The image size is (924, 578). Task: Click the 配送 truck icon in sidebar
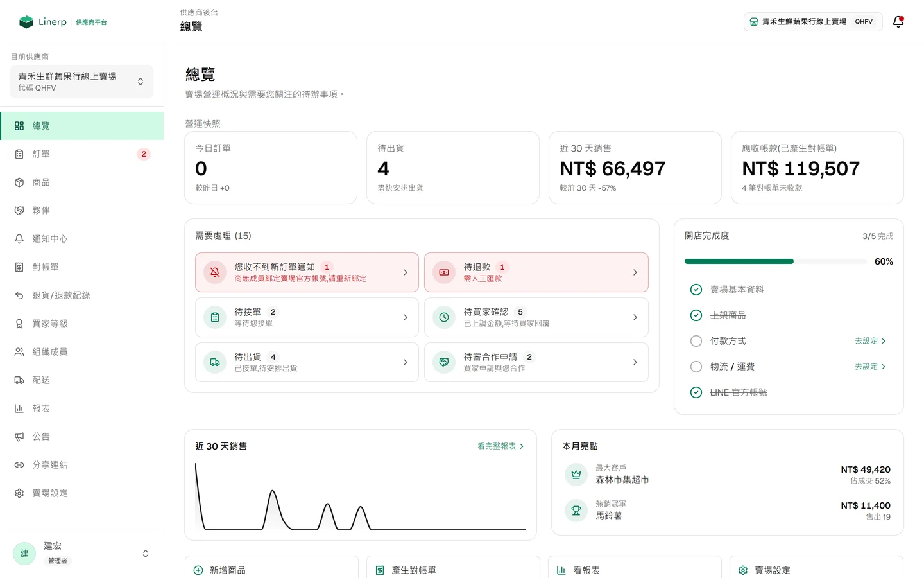coord(19,380)
